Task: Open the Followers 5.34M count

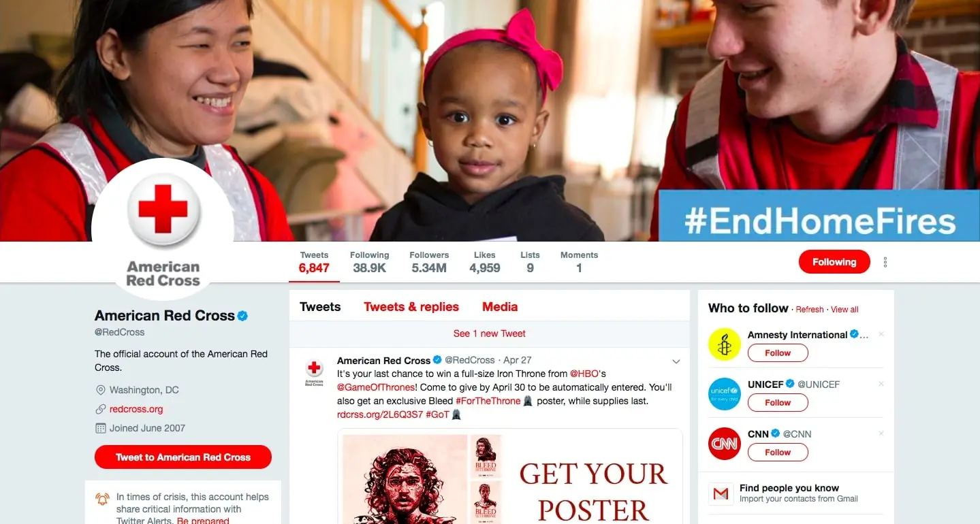Action: (x=429, y=262)
